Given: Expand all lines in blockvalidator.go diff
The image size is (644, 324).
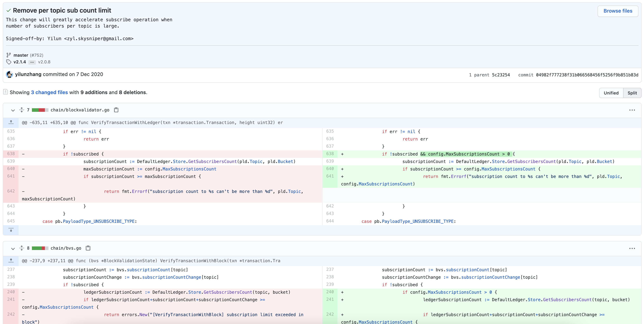Looking at the screenshot, I should [22, 110].
